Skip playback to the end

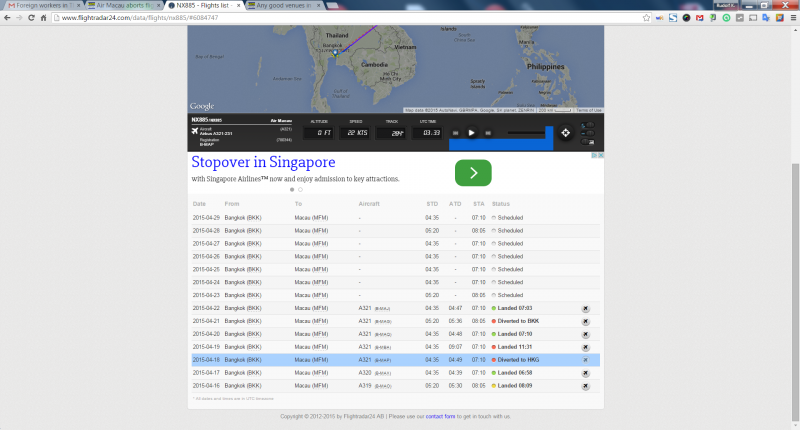tap(488, 133)
